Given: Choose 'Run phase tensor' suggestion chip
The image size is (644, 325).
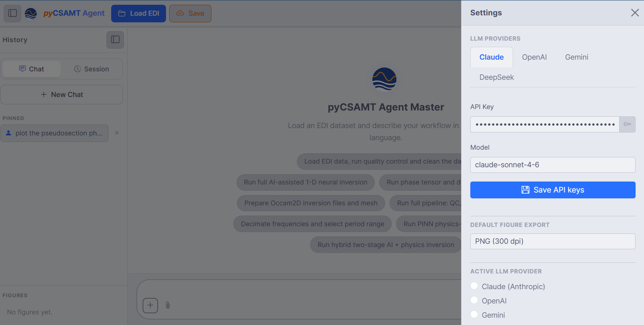Looking at the screenshot, I should click(x=420, y=182).
